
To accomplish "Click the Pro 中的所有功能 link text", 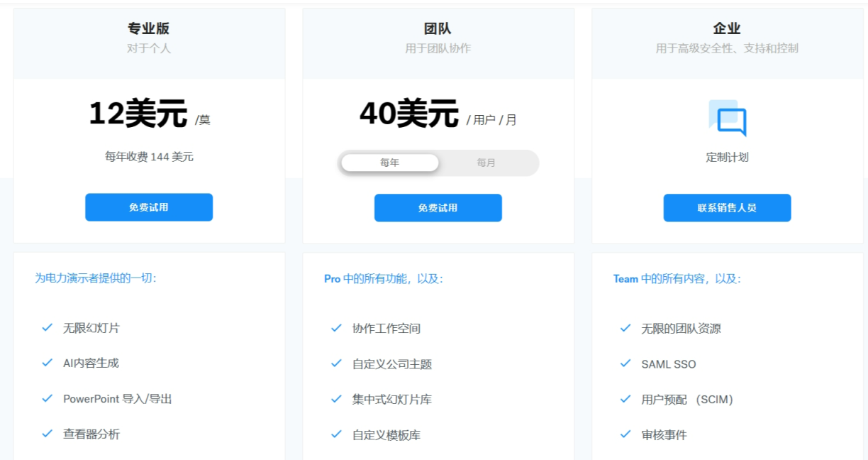I will pos(383,279).
